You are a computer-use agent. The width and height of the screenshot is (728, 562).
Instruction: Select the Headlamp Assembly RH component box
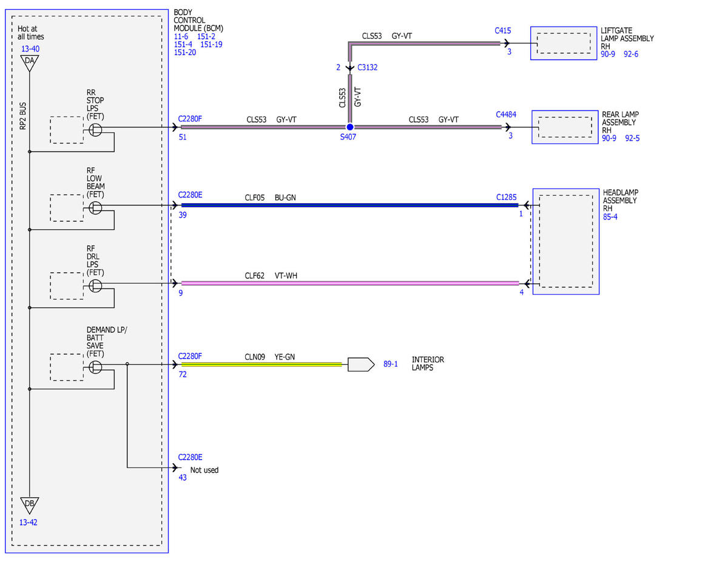566,241
